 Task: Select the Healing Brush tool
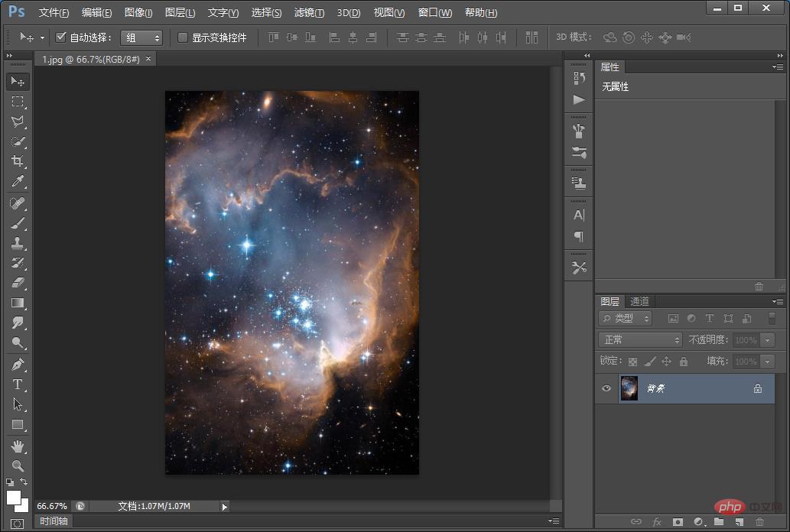(18, 203)
